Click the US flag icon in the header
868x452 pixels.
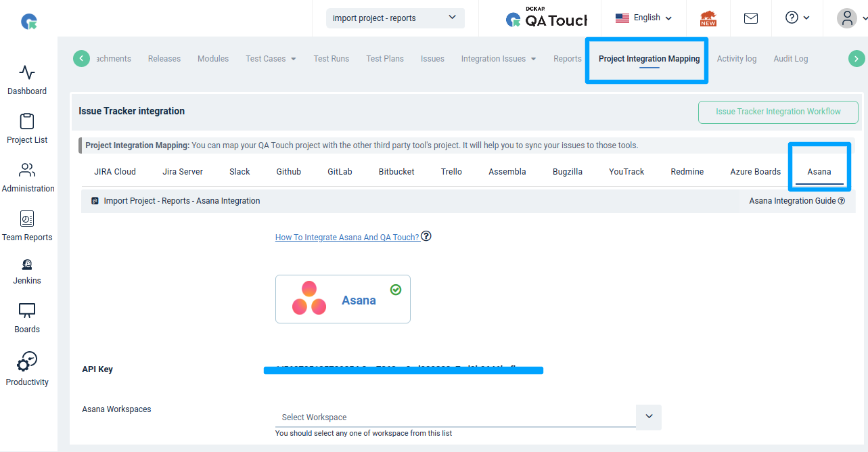[622, 18]
